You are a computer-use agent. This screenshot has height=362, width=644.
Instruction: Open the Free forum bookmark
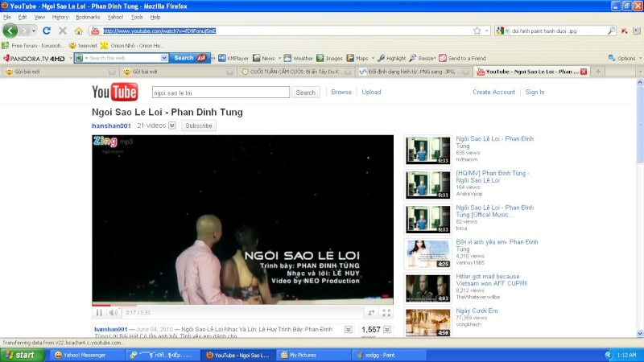pyautogui.click(x=34, y=46)
